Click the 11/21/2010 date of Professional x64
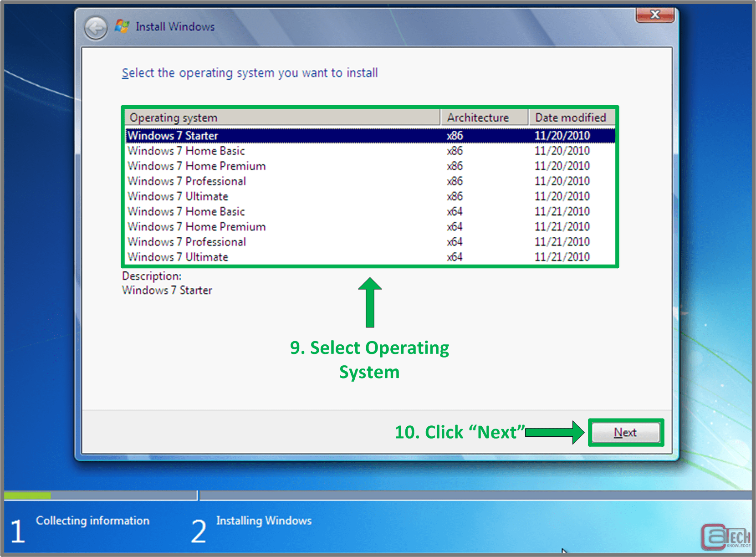This screenshot has width=756, height=557. coord(562,242)
